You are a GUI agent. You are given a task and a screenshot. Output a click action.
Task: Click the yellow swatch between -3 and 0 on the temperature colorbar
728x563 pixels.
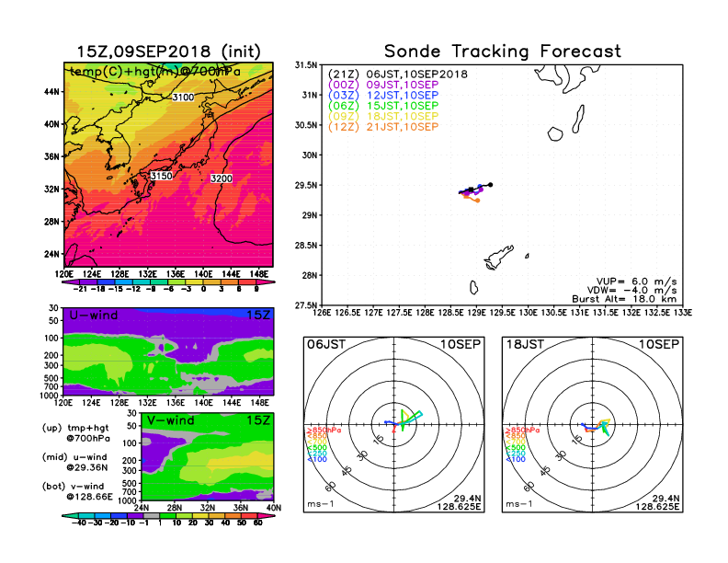tap(195, 282)
